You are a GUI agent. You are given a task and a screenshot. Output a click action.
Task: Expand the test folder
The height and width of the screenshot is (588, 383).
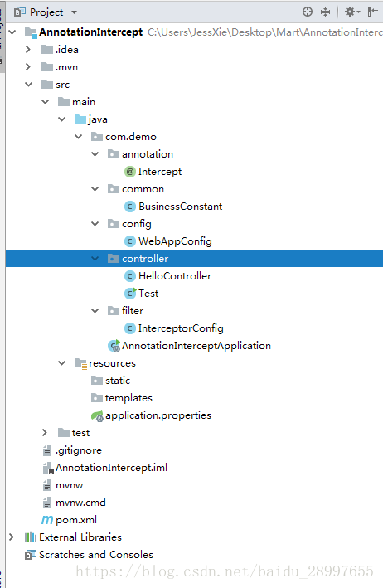[x=45, y=433]
